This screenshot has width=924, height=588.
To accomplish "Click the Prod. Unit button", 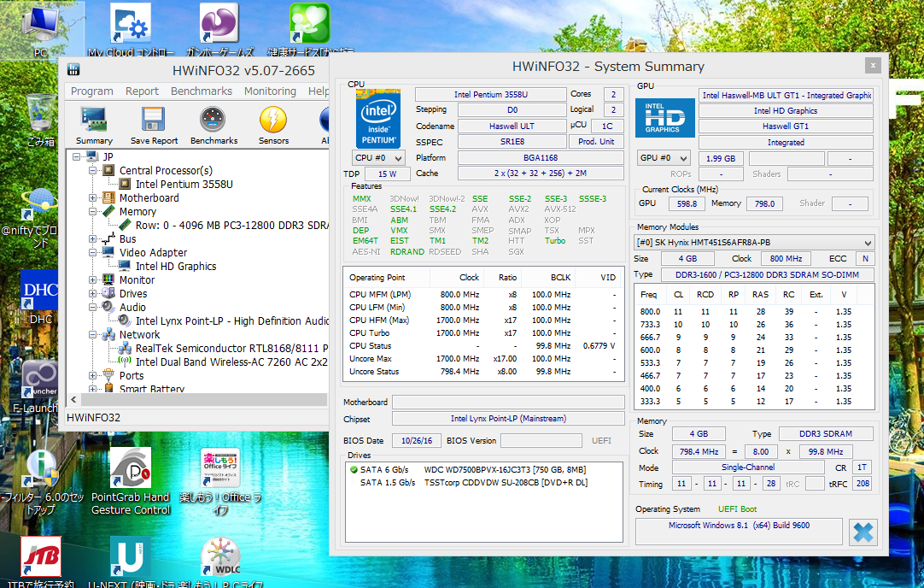I will pyautogui.click(x=596, y=142).
